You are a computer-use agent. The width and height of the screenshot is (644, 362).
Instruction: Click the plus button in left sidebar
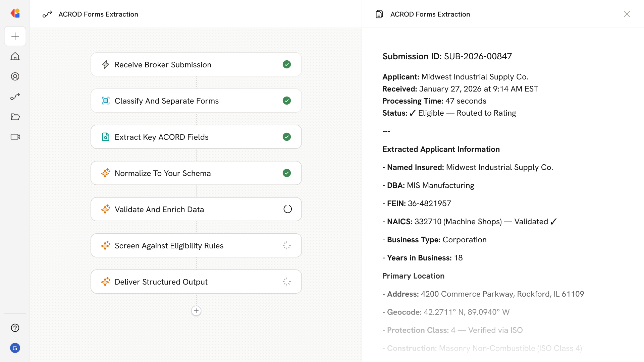15,36
